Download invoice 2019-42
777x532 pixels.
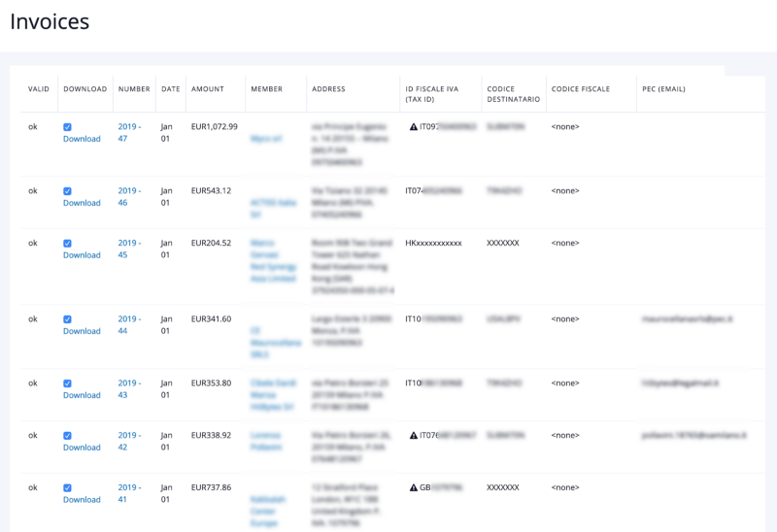click(82, 448)
